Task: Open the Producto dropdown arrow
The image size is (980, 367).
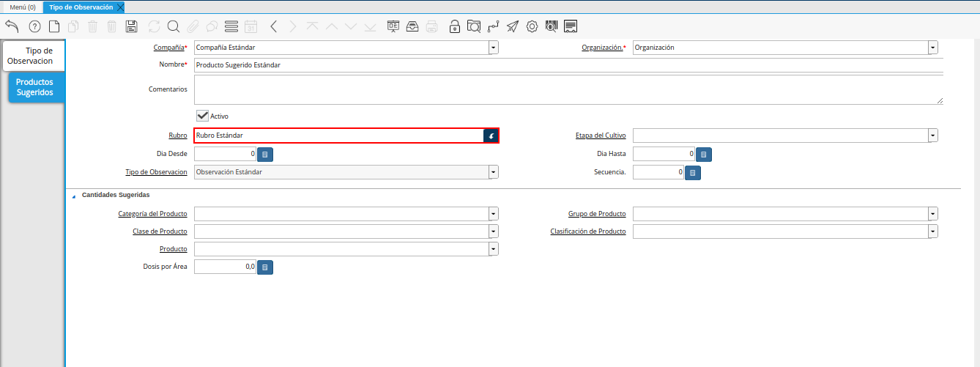Action: click(494, 249)
